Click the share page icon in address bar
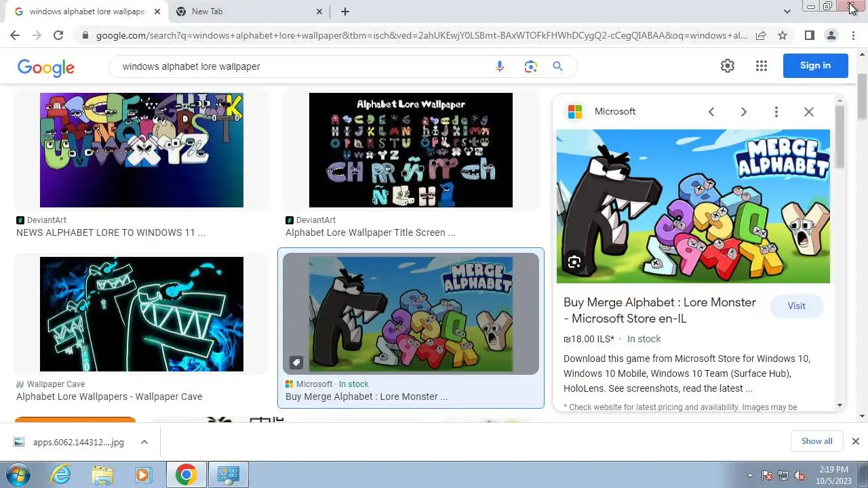The height and width of the screenshot is (488, 868). click(761, 35)
